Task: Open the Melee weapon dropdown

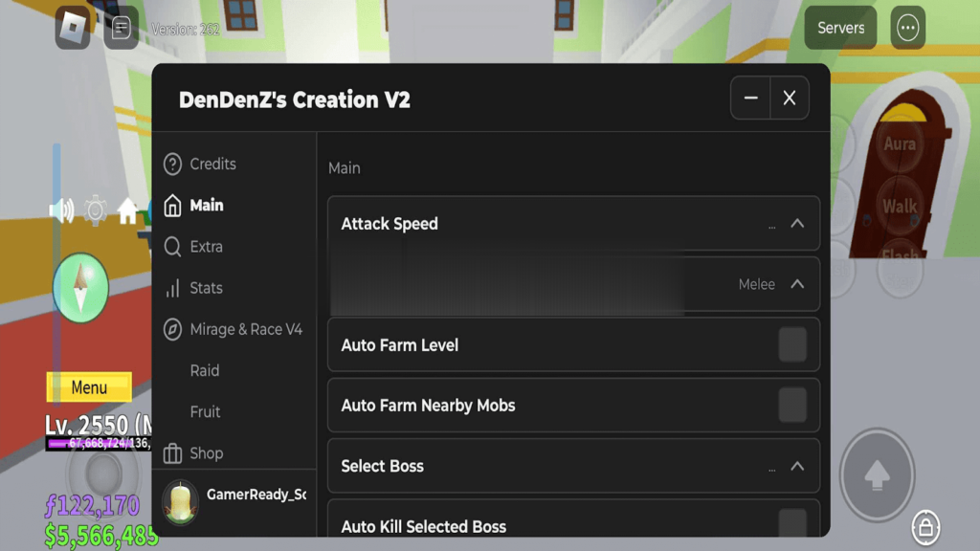Action: (x=796, y=284)
